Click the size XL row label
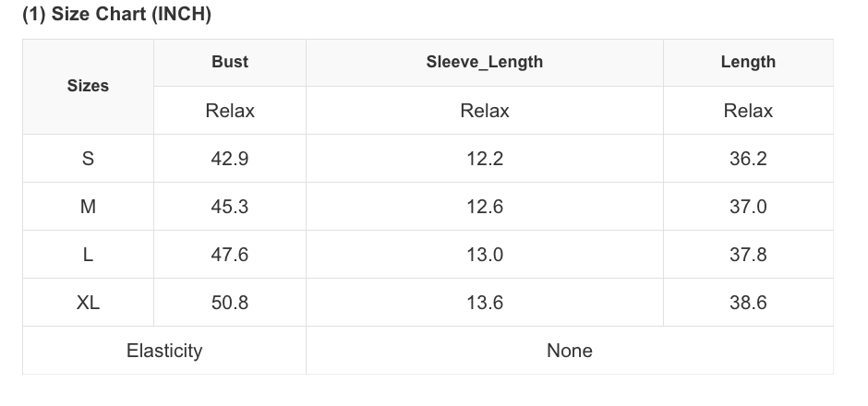The height and width of the screenshot is (406, 868). [88, 303]
